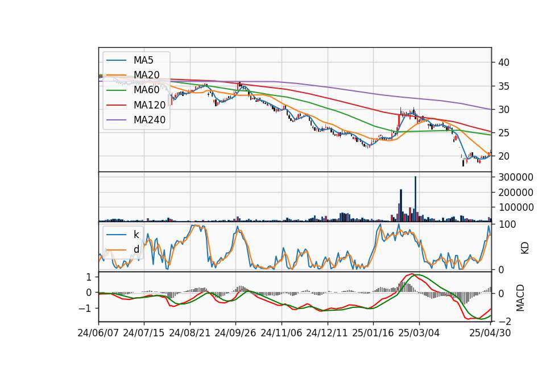Click the volume axis value 100000
The height and width of the screenshot is (392, 546).
[516, 207]
